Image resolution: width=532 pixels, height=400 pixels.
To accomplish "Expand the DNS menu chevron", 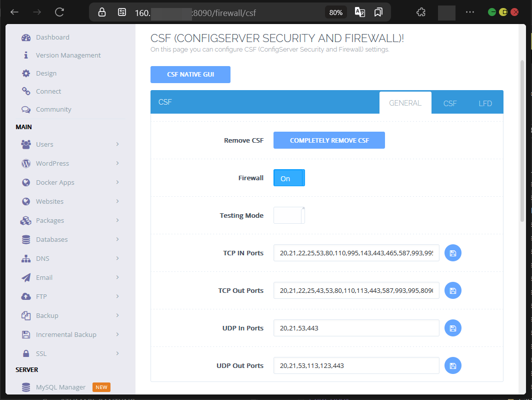I will pyautogui.click(x=117, y=258).
